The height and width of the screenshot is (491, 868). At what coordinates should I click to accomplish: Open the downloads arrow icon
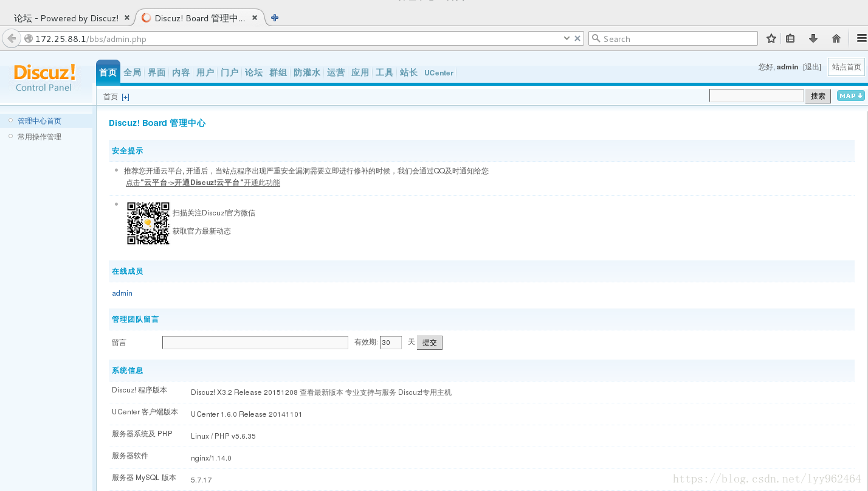tap(813, 38)
